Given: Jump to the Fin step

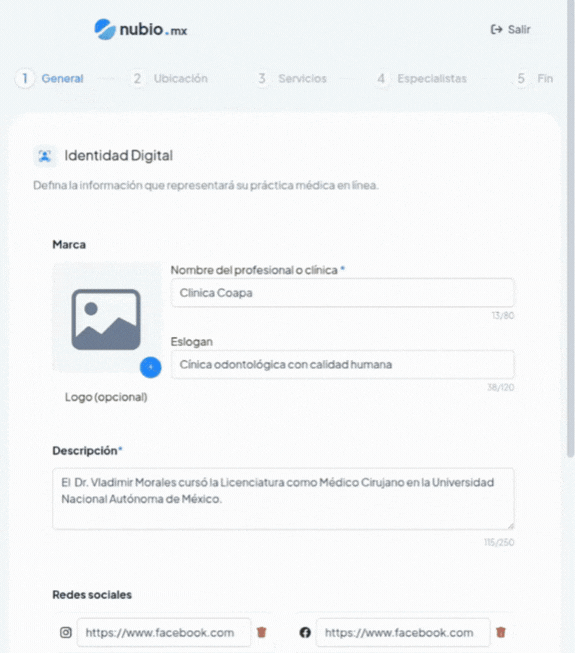Looking at the screenshot, I should click(534, 78).
